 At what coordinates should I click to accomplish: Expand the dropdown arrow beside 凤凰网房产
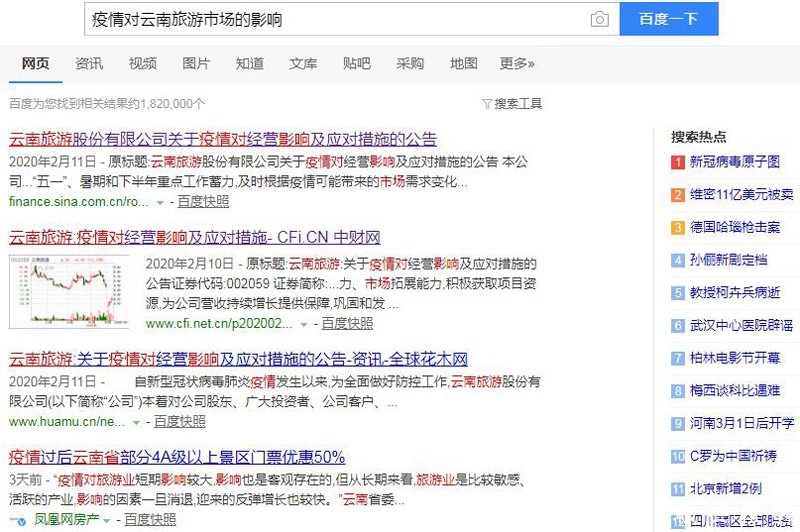107,521
